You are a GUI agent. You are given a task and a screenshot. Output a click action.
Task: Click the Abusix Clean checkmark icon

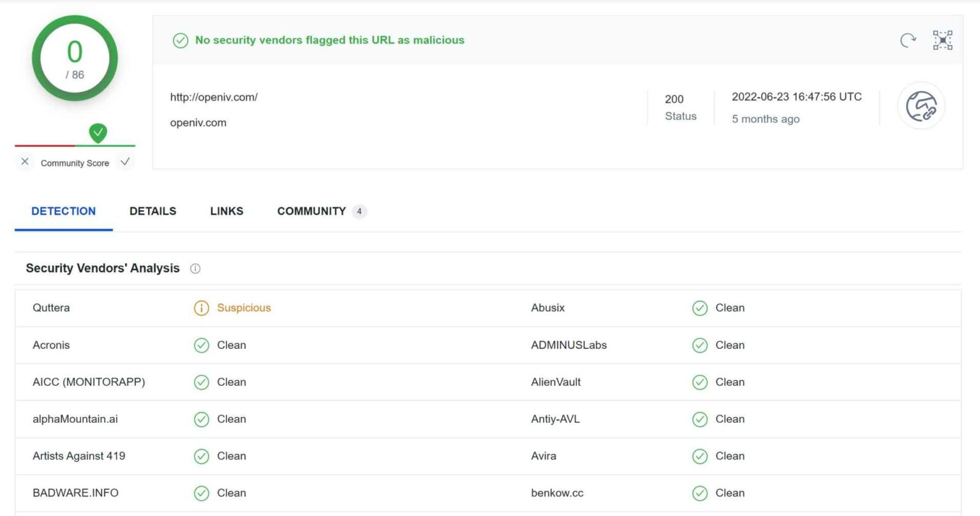pyautogui.click(x=700, y=308)
